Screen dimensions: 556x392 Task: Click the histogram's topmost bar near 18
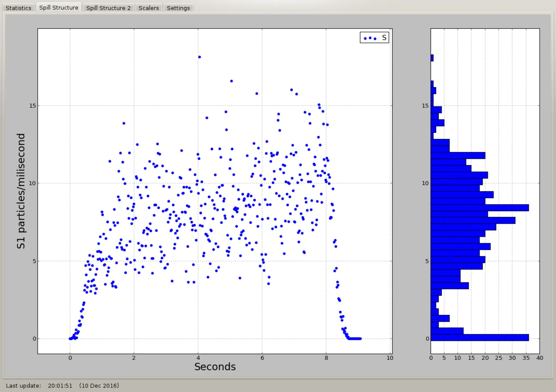432,58
